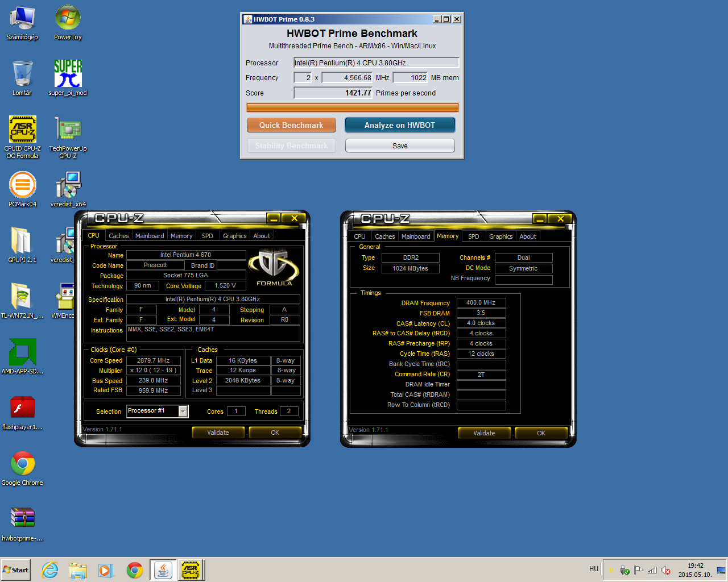Open AMD-APP-SDK installer icon
This screenshot has width=728, height=582.
[x=22, y=357]
